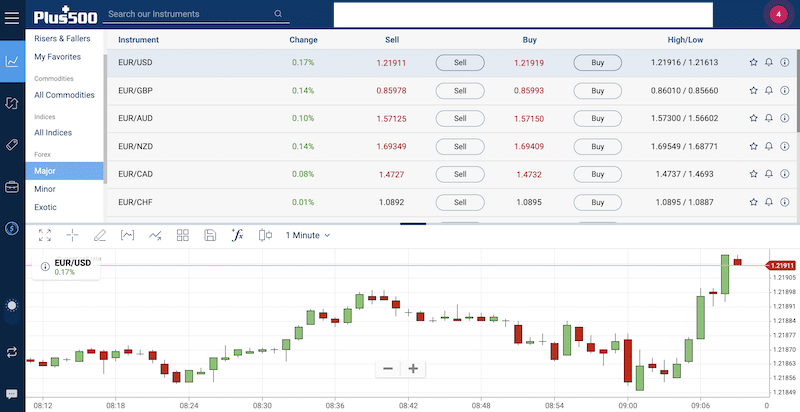The image size is (800, 412).
Task: Zoom out chart with minus button
Action: point(388,368)
